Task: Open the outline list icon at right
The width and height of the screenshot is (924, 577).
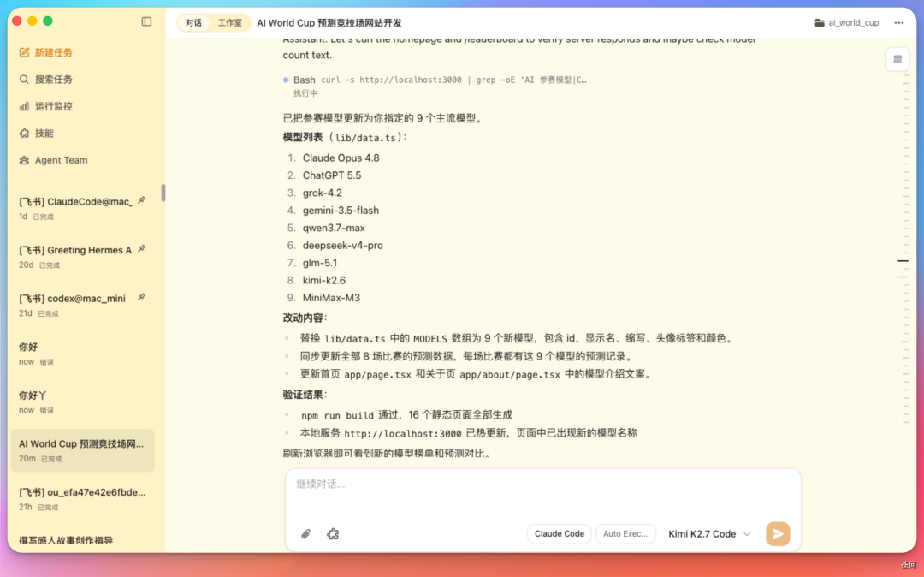Action: pos(897,60)
